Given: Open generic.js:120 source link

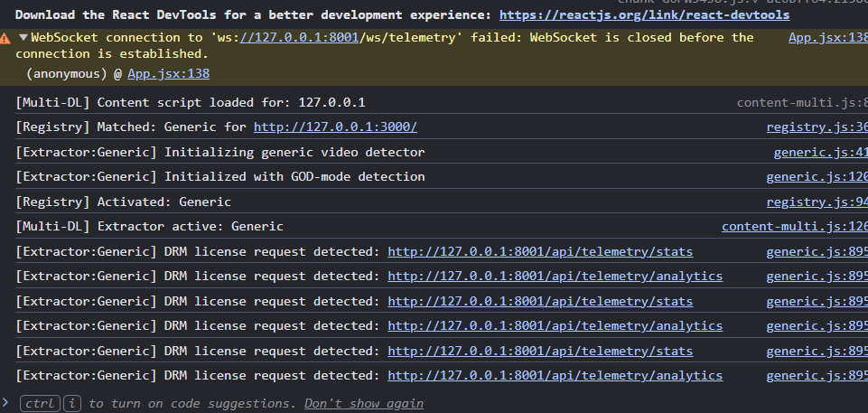Looking at the screenshot, I should tap(817, 177).
